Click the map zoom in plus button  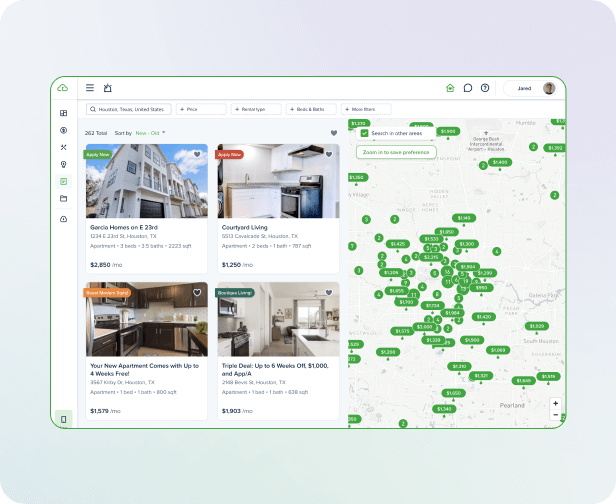point(556,403)
